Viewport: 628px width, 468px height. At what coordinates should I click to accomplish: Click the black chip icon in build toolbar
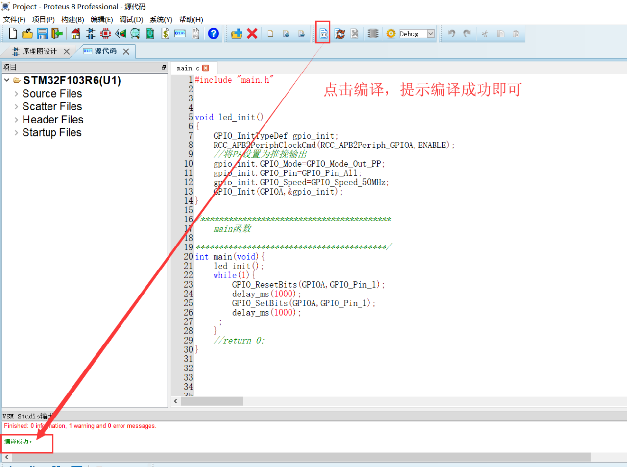[x=373, y=34]
